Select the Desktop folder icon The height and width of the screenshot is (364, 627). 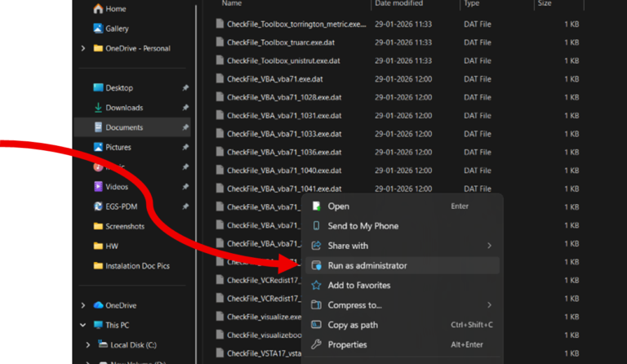[98, 88]
